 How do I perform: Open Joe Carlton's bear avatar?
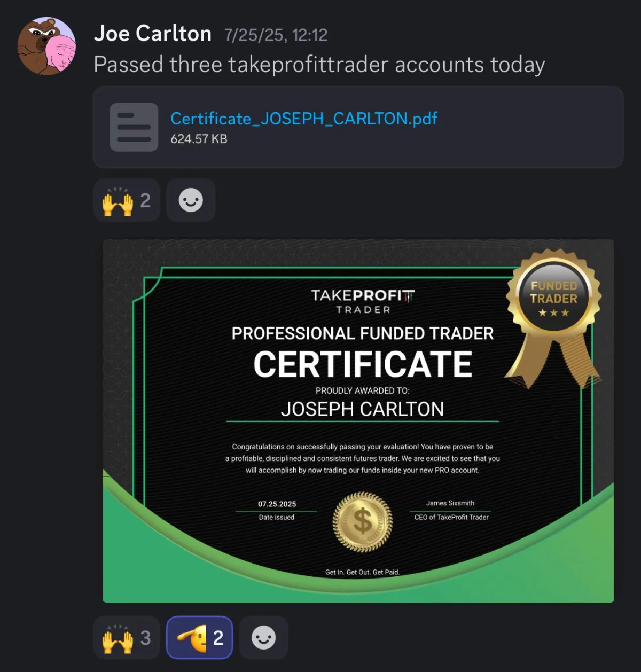click(46, 46)
